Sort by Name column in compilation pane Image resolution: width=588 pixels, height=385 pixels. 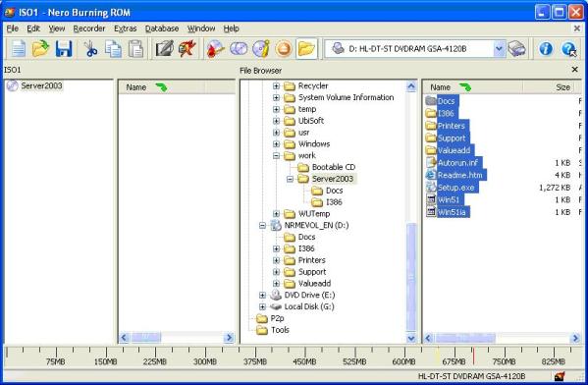coord(162,87)
